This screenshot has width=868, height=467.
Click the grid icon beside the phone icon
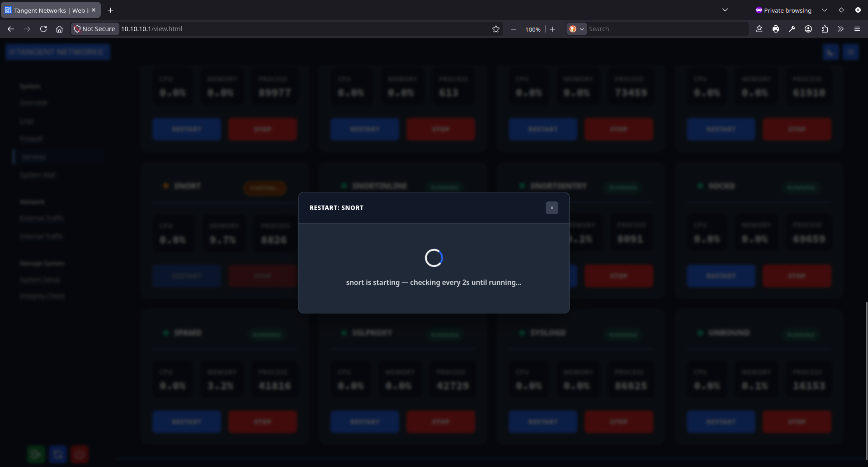[851, 52]
